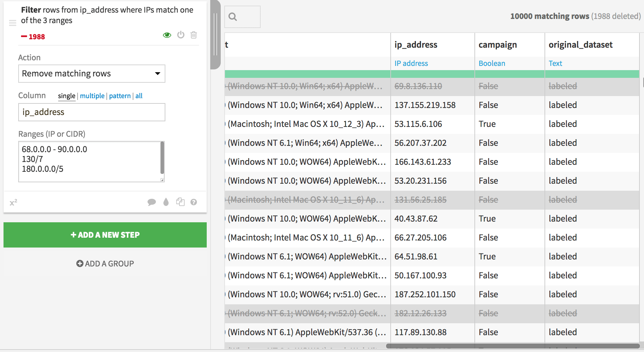Click 'Boolean' meaning type link

point(492,63)
